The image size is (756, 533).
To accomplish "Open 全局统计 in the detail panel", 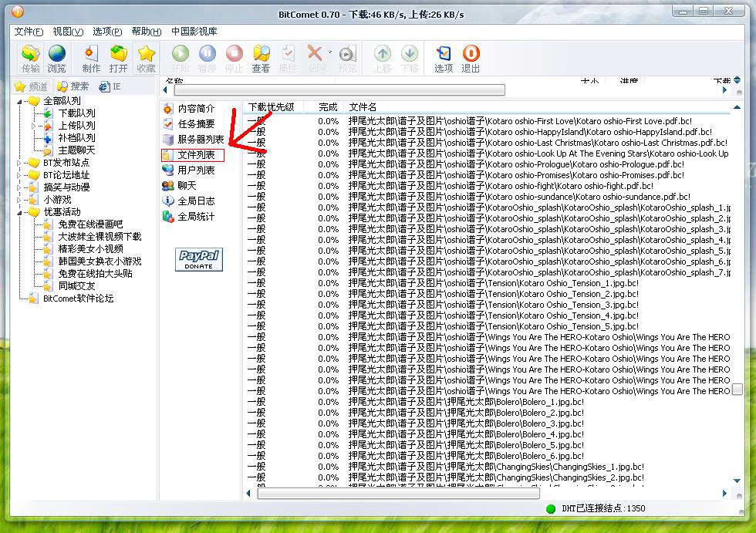I will tap(189, 217).
